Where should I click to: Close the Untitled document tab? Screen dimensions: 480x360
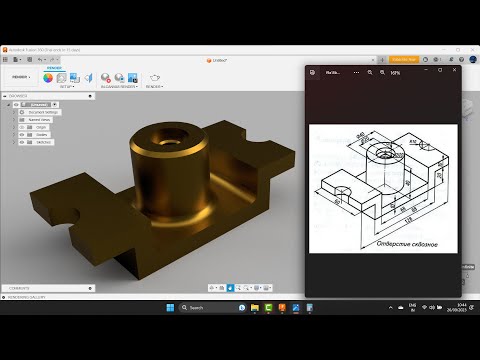coord(373,60)
